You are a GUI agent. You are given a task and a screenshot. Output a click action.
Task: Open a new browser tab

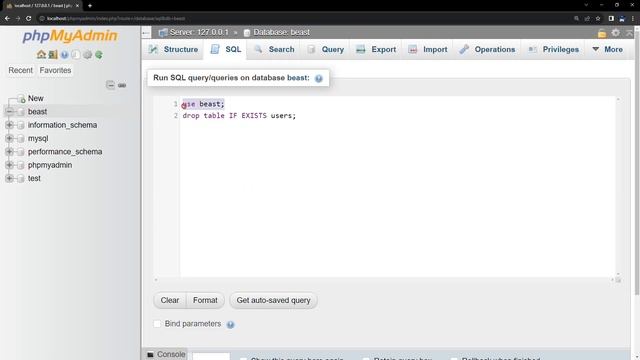coord(90,6)
